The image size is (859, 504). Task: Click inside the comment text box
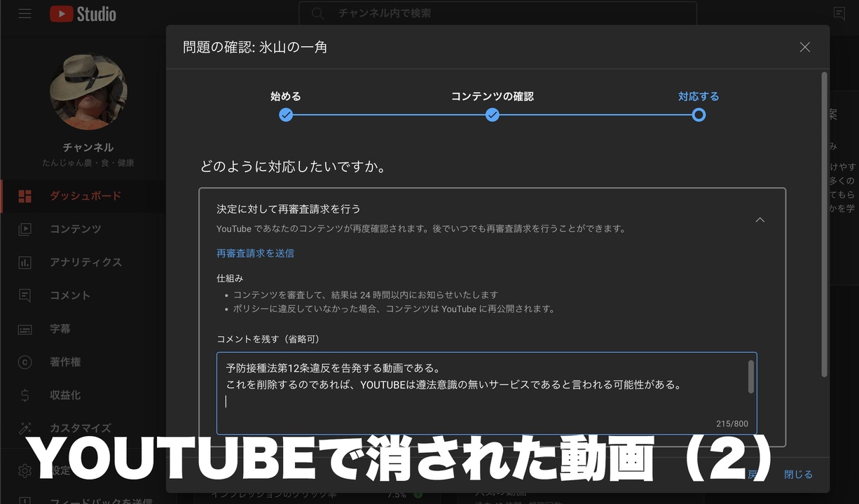point(487,393)
